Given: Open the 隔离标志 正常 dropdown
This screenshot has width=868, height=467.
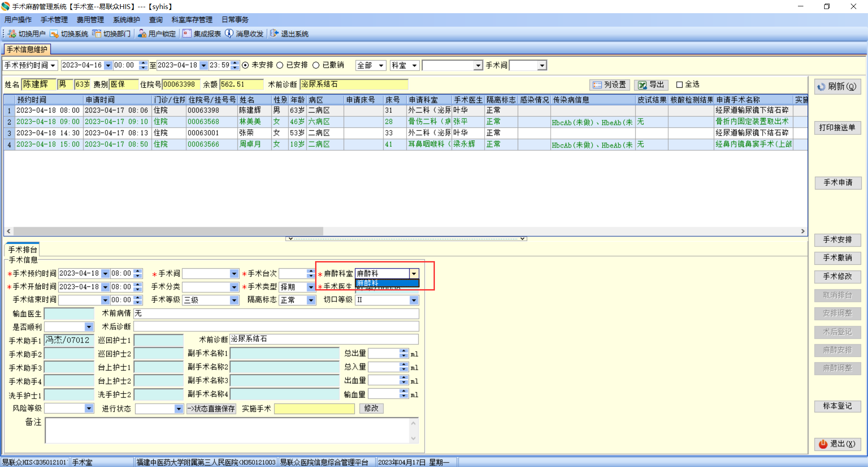Looking at the screenshot, I should pyautogui.click(x=311, y=300).
